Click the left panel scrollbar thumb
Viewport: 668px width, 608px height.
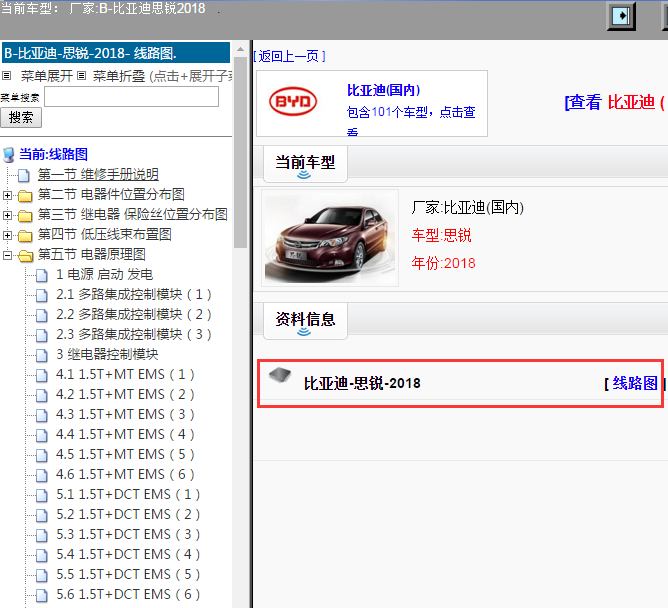(x=240, y=152)
